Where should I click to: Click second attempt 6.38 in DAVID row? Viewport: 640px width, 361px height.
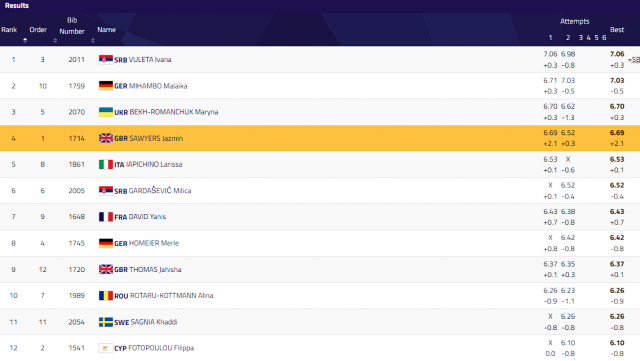tap(568, 212)
